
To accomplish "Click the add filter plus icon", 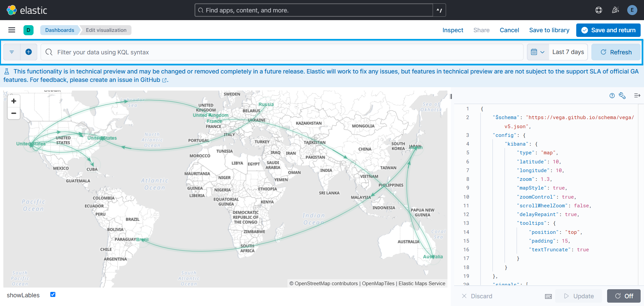I will point(29,52).
